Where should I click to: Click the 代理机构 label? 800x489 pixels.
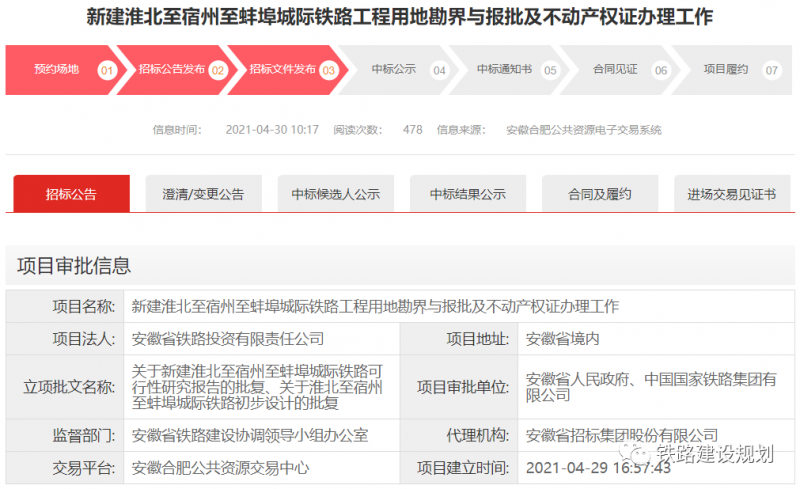click(x=478, y=435)
